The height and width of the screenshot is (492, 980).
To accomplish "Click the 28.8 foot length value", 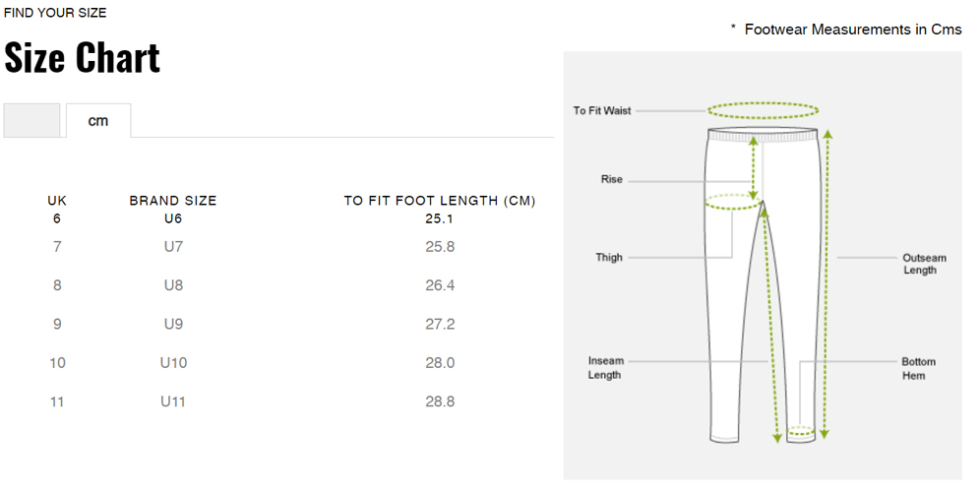I will click(440, 401).
